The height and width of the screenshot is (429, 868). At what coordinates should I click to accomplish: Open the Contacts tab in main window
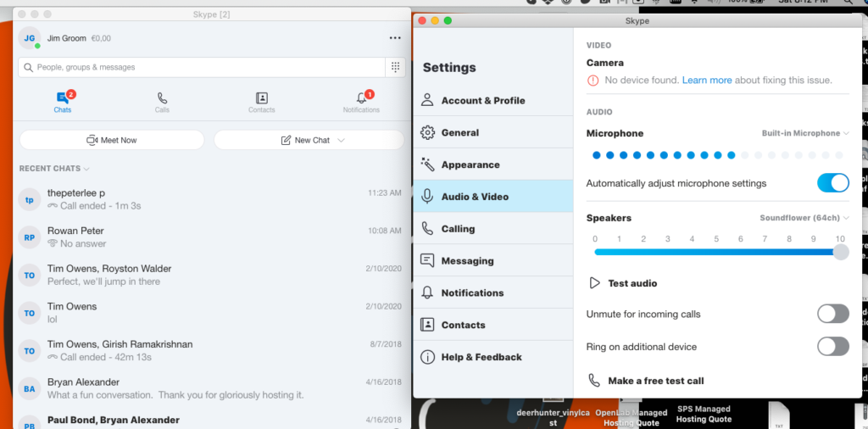click(262, 103)
